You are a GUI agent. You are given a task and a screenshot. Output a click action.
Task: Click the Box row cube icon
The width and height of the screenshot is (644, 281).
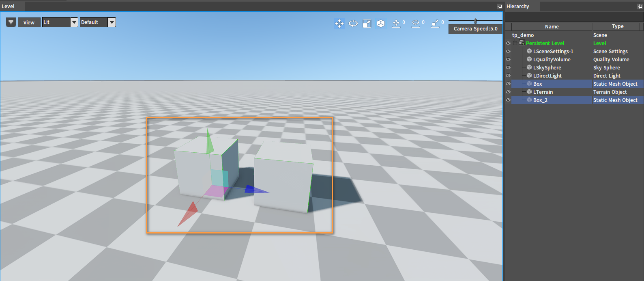tap(529, 84)
